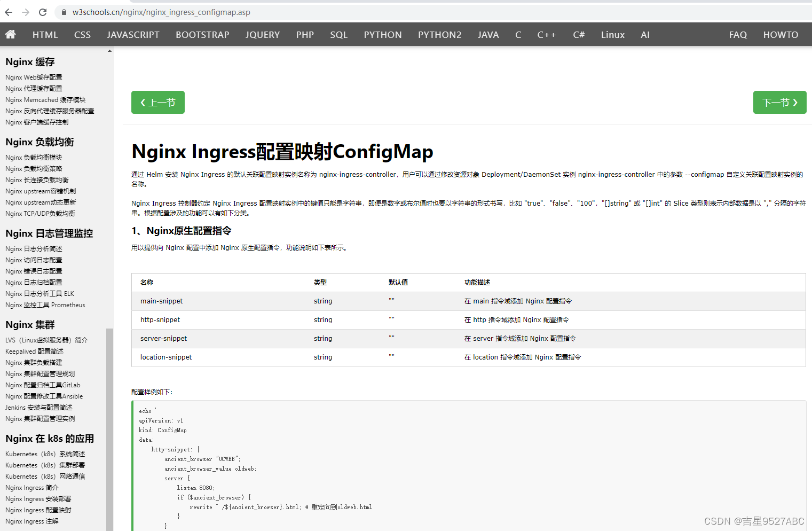
Task: Open Nginx 长连接负载均衡 link
Action: coord(37,180)
